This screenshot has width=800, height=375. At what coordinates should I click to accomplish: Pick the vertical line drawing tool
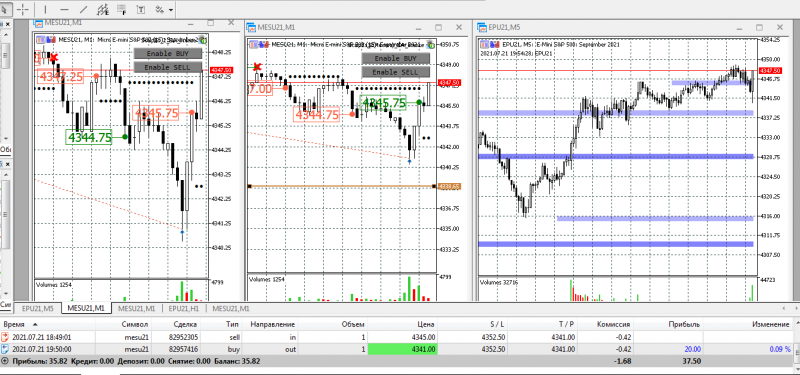(45, 9)
